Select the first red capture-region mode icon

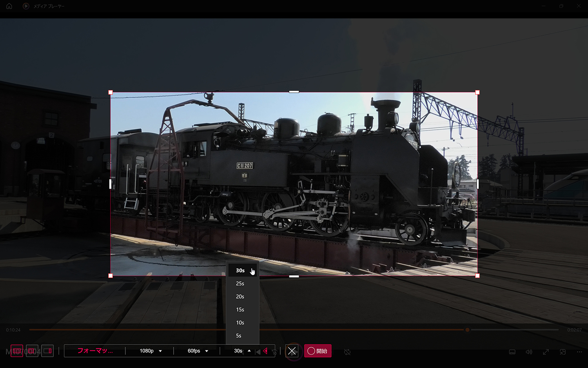(17, 351)
